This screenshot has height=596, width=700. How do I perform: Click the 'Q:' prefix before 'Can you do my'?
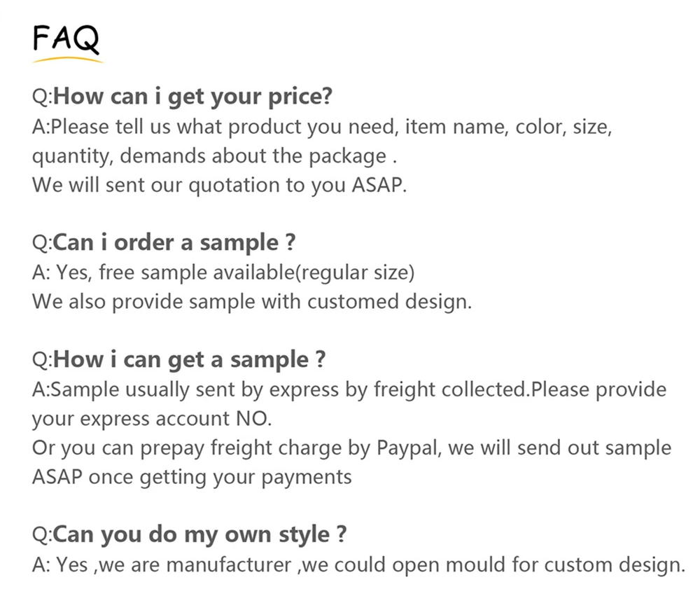point(43,535)
